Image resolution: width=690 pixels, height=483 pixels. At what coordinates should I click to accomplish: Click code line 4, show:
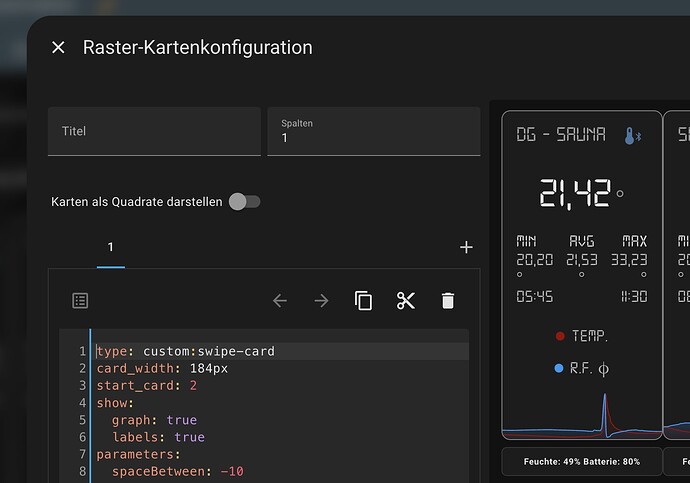(115, 403)
